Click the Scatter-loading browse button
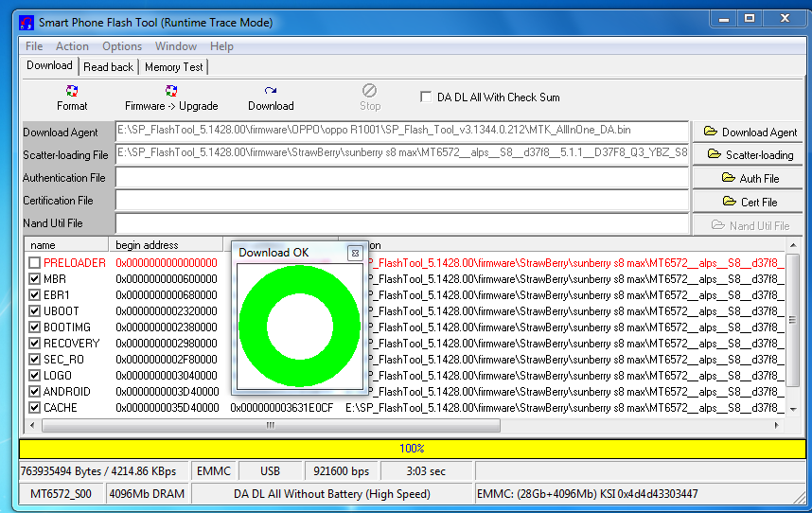The image size is (812, 513). (x=749, y=155)
